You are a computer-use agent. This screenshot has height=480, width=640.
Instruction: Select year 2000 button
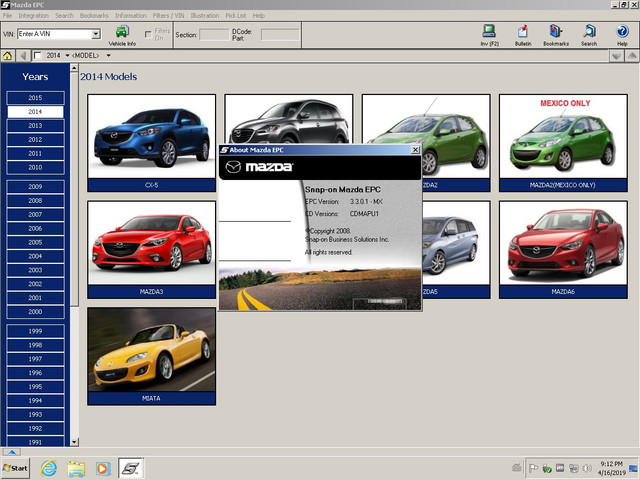coord(35,311)
